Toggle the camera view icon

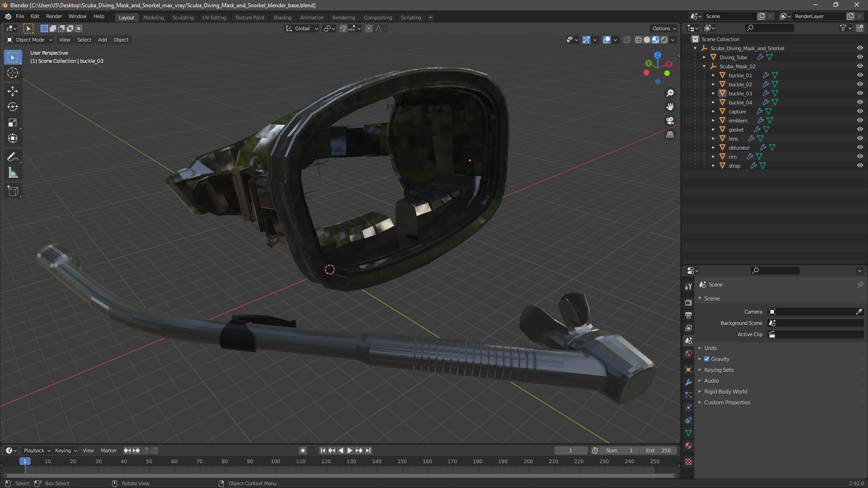(670, 121)
